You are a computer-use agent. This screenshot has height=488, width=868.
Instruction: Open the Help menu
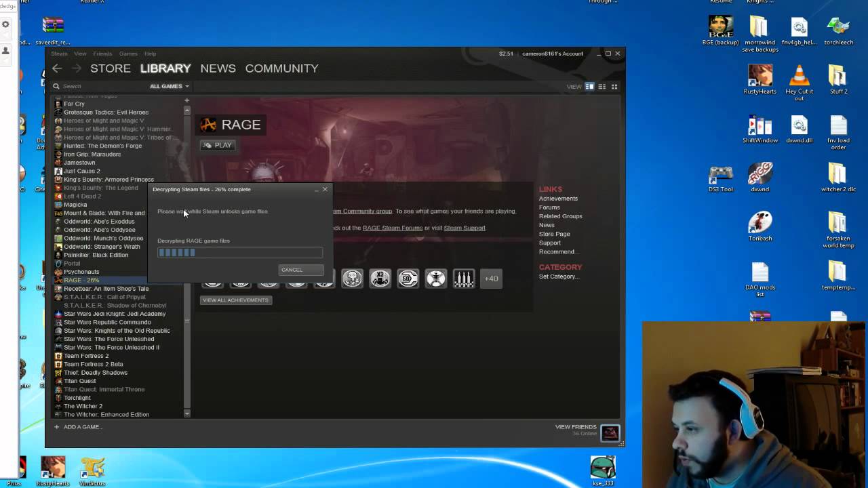click(150, 54)
